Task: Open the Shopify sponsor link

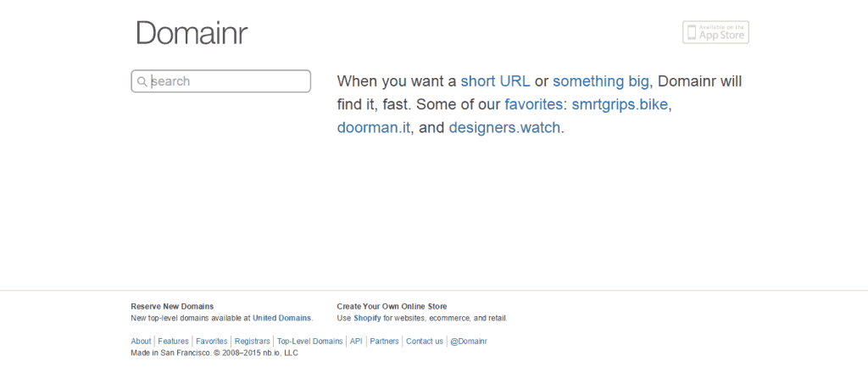Action: click(x=368, y=318)
